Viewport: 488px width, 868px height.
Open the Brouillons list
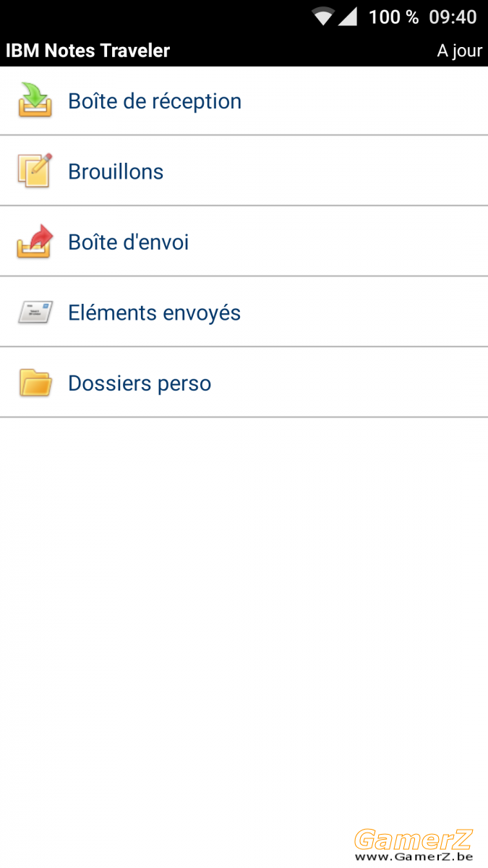pyautogui.click(x=244, y=171)
